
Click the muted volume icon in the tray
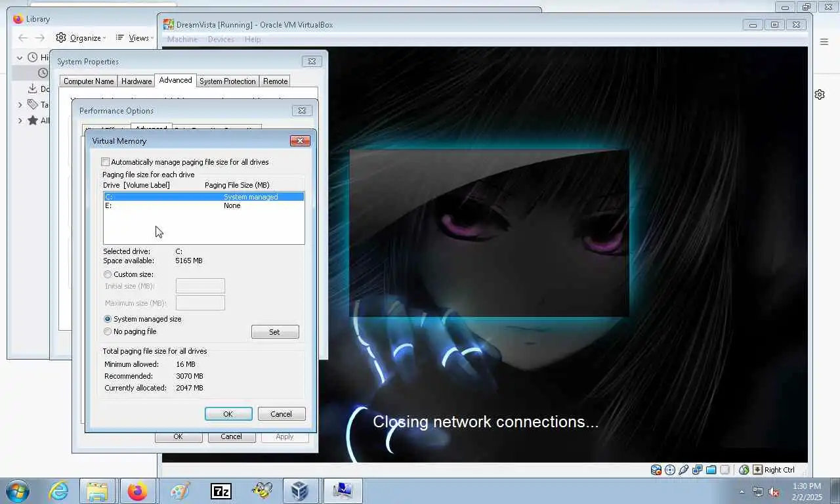click(774, 492)
